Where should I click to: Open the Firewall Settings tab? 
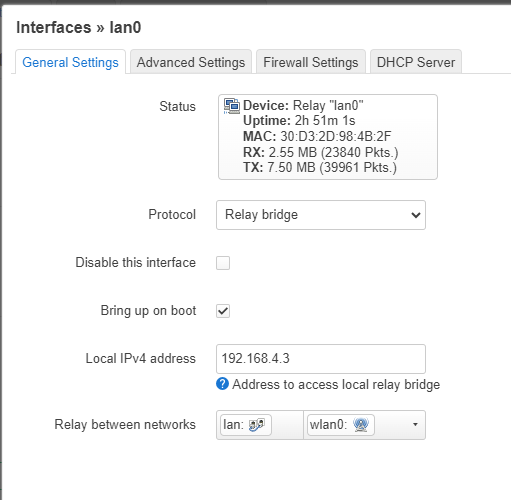[311, 62]
